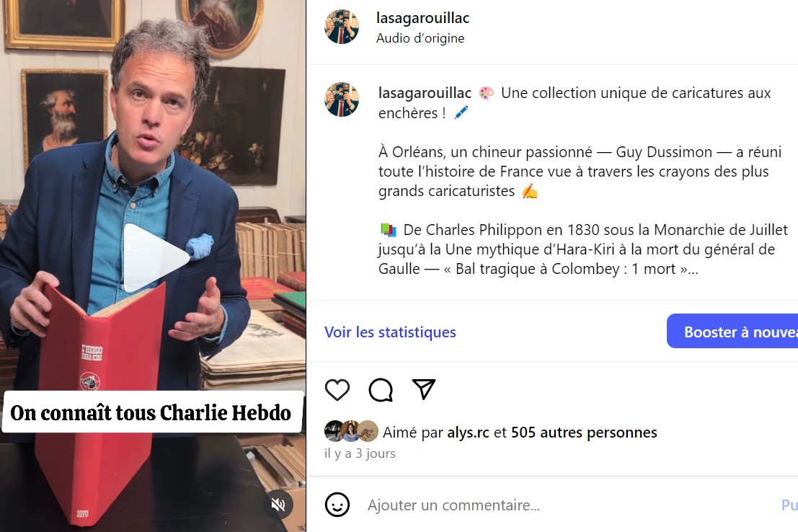This screenshot has height=532, width=798.
Task: Click the avatar beside the caption
Action: (x=342, y=99)
